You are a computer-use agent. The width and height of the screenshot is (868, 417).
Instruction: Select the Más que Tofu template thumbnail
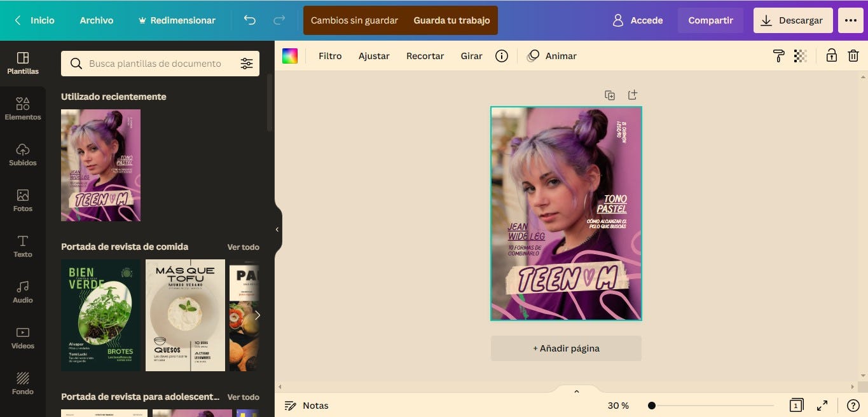tap(185, 315)
